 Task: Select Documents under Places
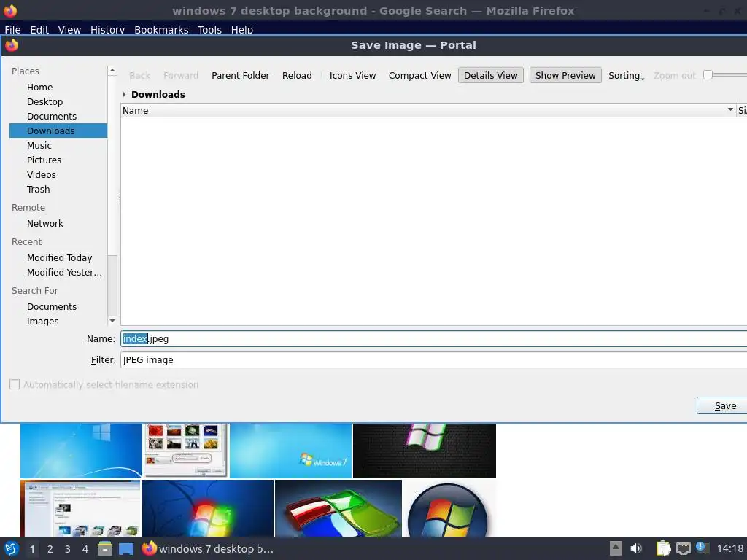pyautogui.click(x=58, y=116)
